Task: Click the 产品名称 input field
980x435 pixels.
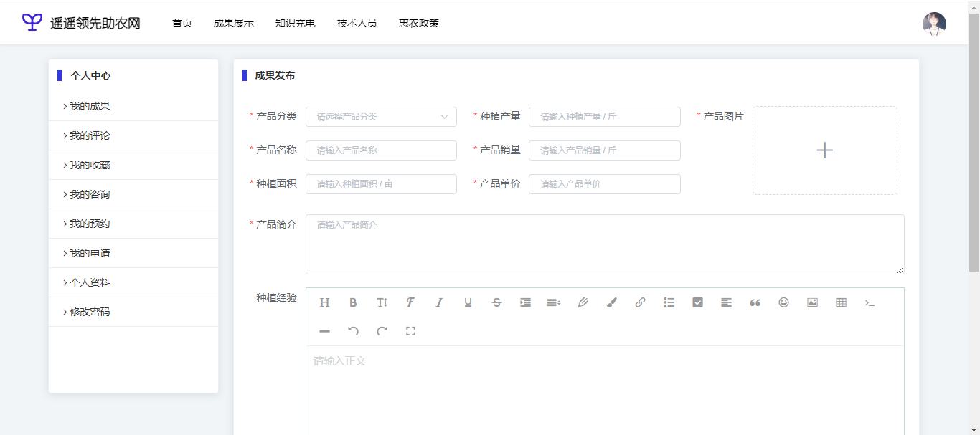Action: coord(381,150)
